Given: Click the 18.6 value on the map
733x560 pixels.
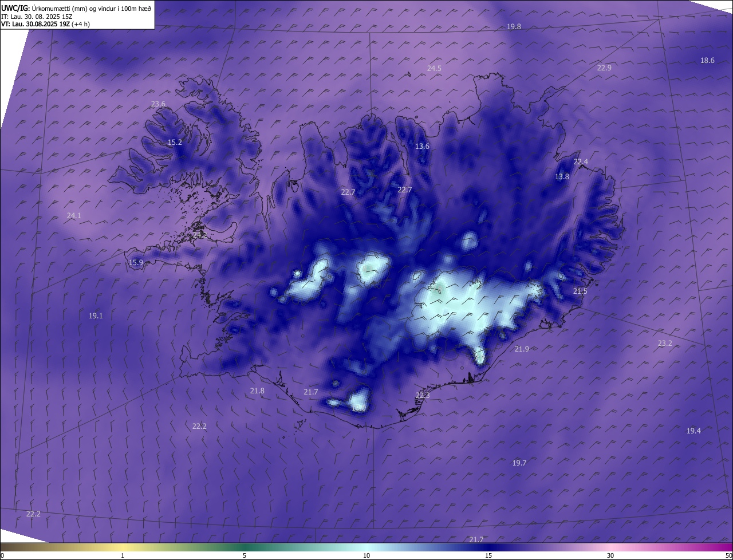Looking at the screenshot, I should (707, 61).
